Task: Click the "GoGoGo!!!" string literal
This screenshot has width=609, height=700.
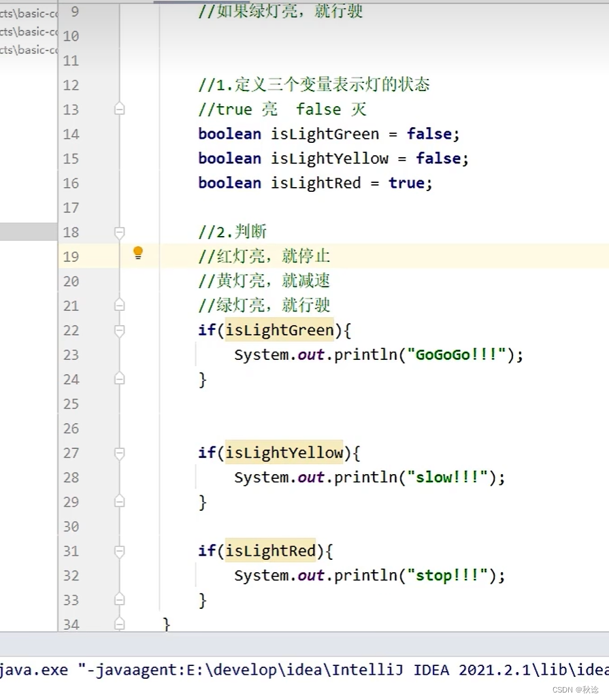Action: (457, 355)
